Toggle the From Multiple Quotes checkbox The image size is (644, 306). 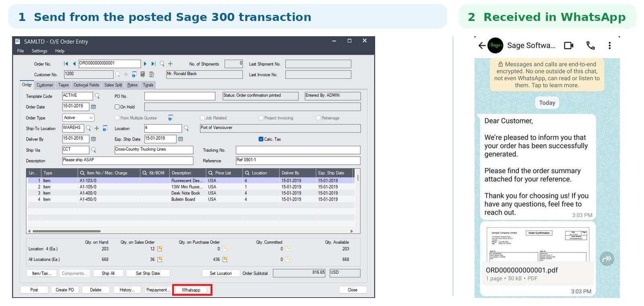pos(117,118)
